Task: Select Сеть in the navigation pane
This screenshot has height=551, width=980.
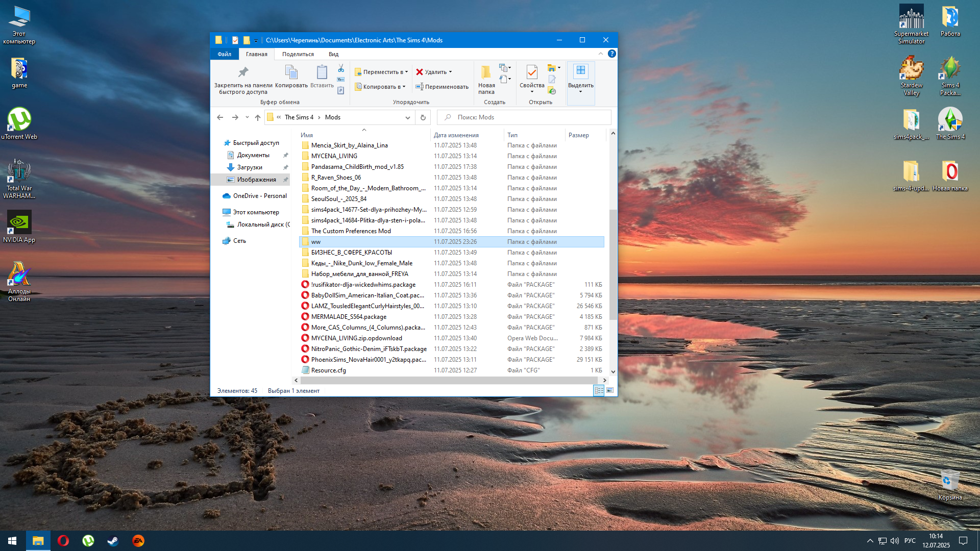Action: click(239, 241)
